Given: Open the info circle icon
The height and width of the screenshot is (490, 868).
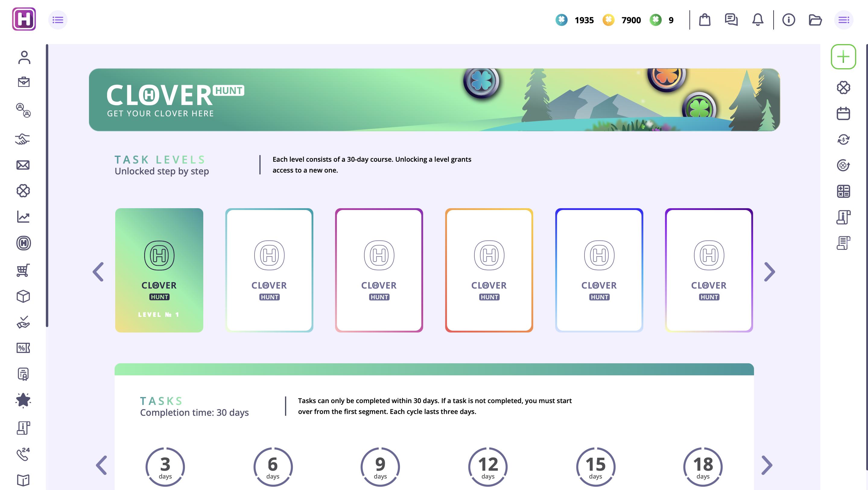Looking at the screenshot, I should point(788,20).
